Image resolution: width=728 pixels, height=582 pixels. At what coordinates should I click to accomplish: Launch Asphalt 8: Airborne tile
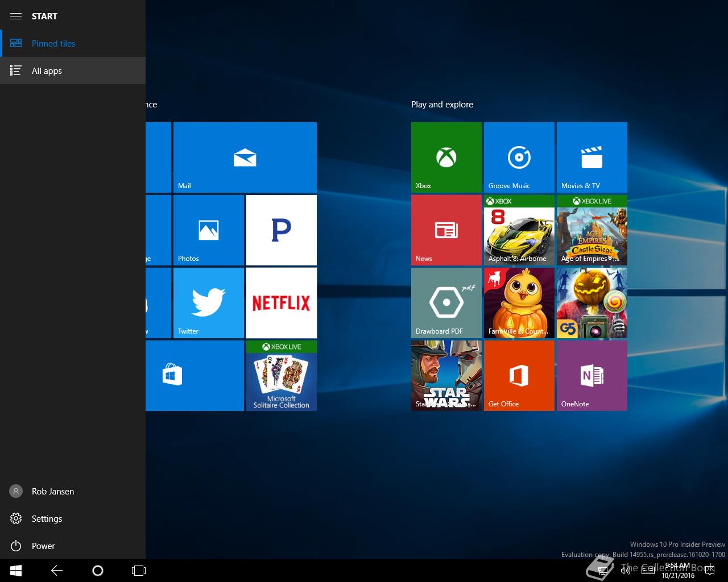(x=519, y=230)
